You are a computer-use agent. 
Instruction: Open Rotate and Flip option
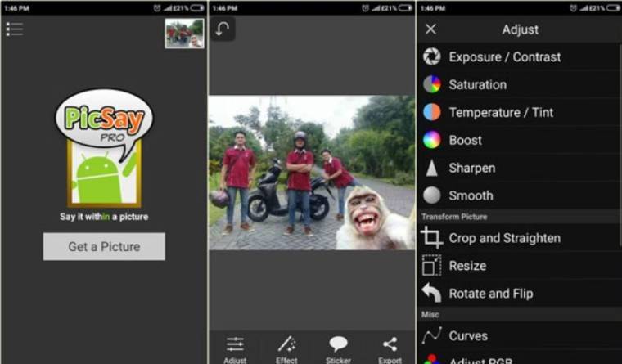click(490, 294)
